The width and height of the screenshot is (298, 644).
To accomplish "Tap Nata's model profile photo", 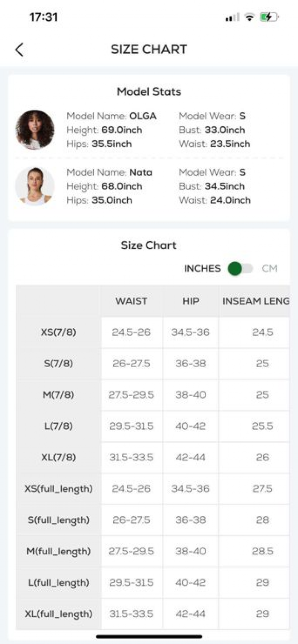I will (x=35, y=186).
